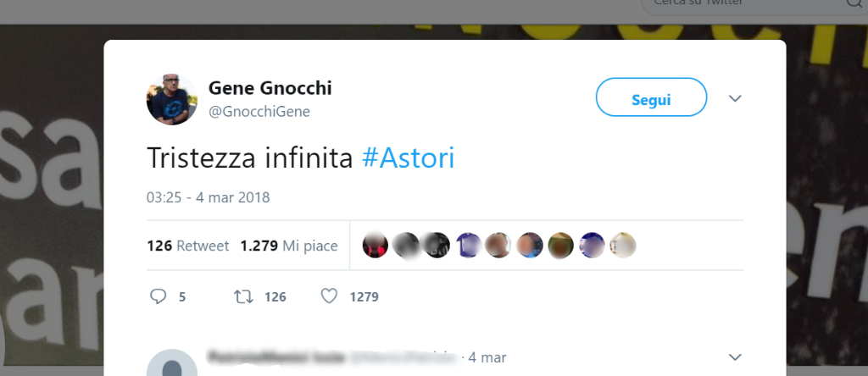Click the last liker avatar in the row

click(623, 246)
